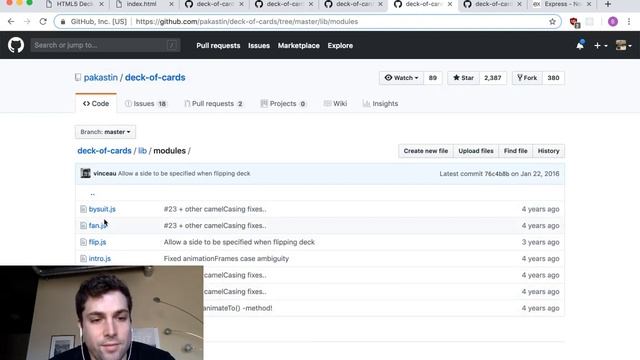Open the Branch: master dropdown

click(105, 132)
